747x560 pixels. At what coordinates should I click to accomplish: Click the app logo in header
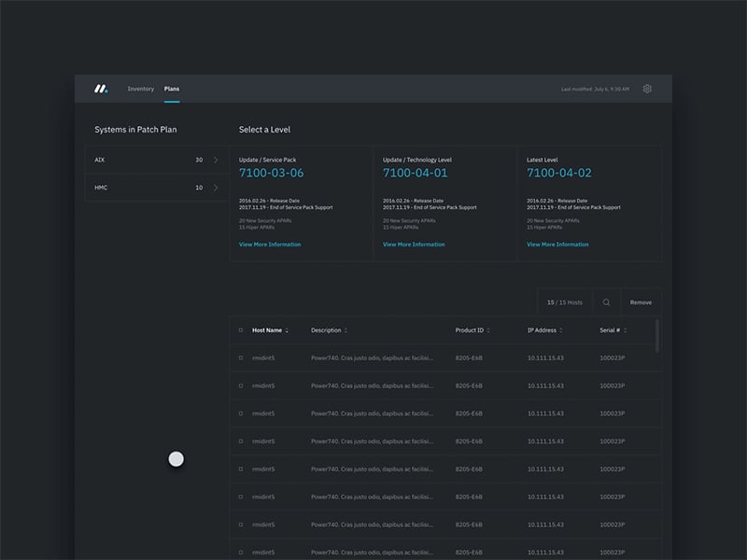[x=101, y=89]
